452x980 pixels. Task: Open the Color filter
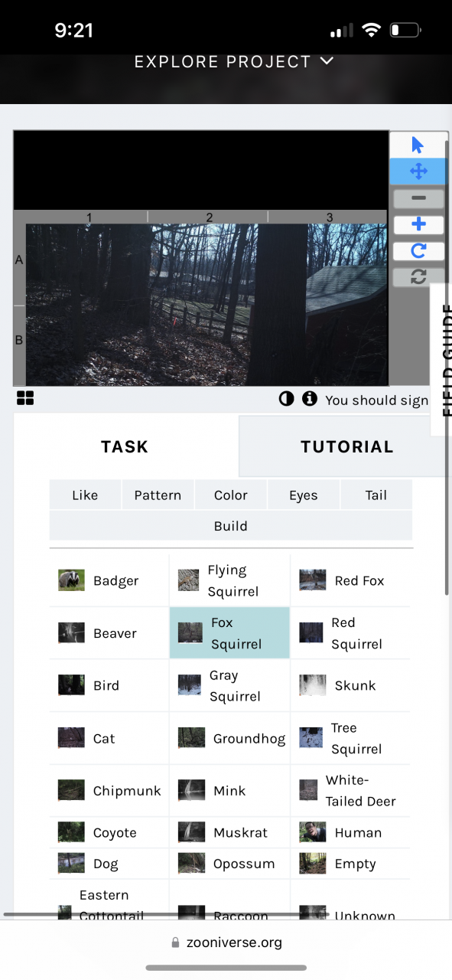pos(230,495)
